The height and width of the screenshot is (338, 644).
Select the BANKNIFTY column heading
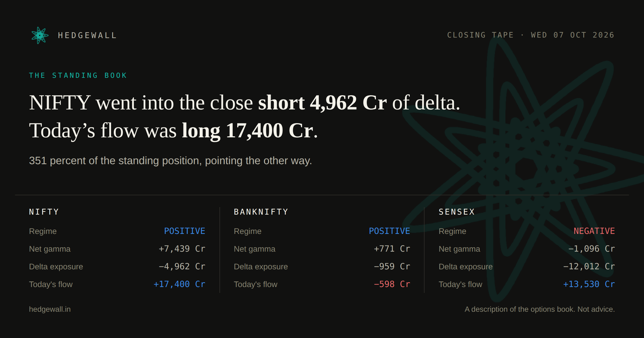[261, 212]
